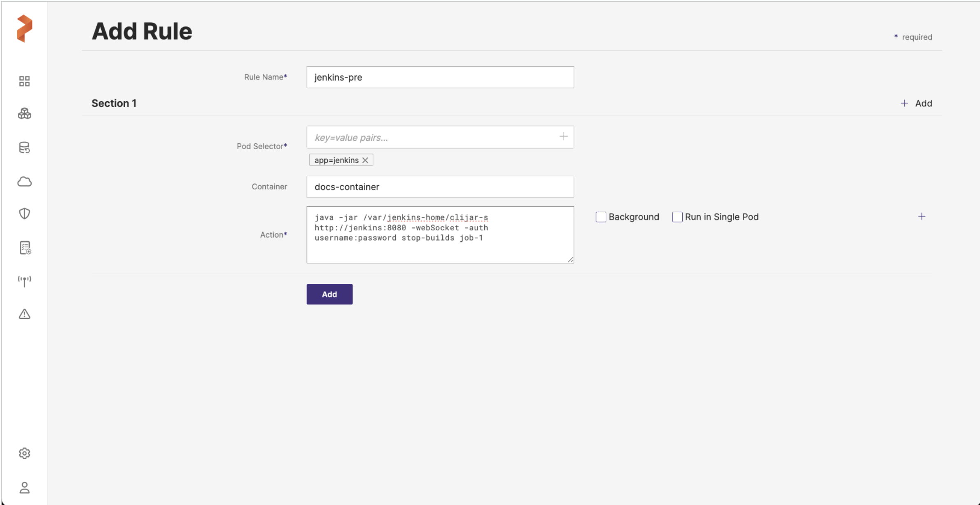Click into the Rule Name field
Image resolution: width=980 pixels, height=505 pixels.
click(x=440, y=77)
